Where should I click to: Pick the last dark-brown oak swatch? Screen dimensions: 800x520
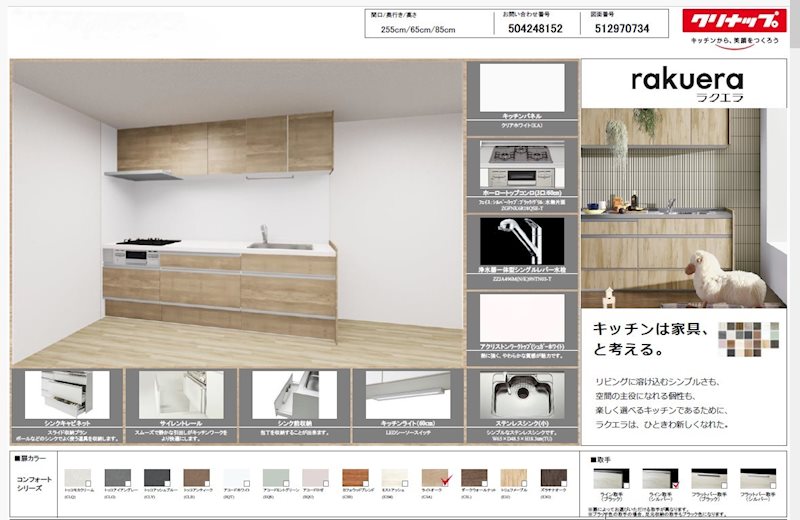click(554, 478)
